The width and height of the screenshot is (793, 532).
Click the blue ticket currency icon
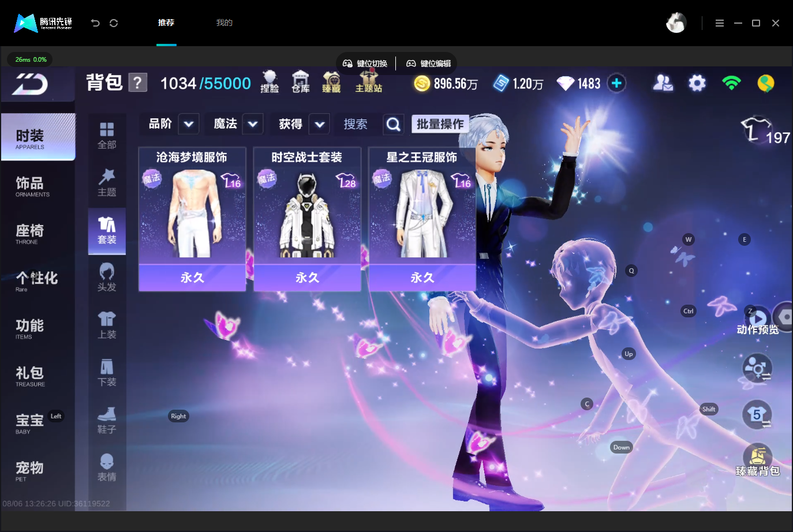point(500,84)
